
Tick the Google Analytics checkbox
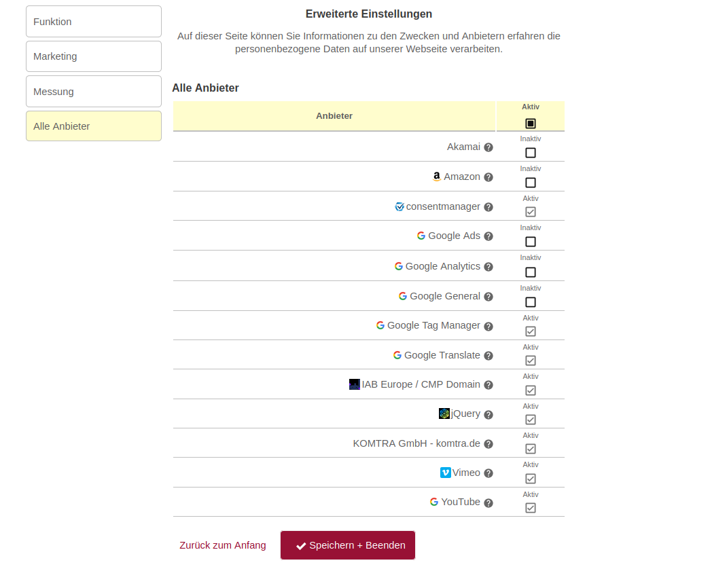coord(531,272)
